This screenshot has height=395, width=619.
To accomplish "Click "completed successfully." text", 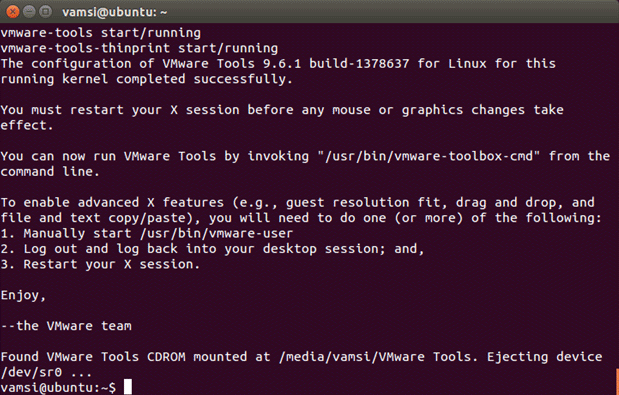I will pos(204,79).
